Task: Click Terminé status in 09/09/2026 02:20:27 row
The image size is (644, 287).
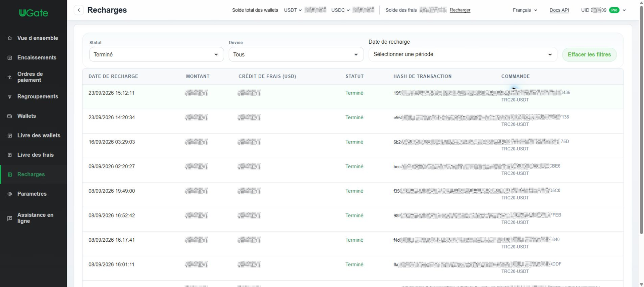Action: pyautogui.click(x=354, y=166)
